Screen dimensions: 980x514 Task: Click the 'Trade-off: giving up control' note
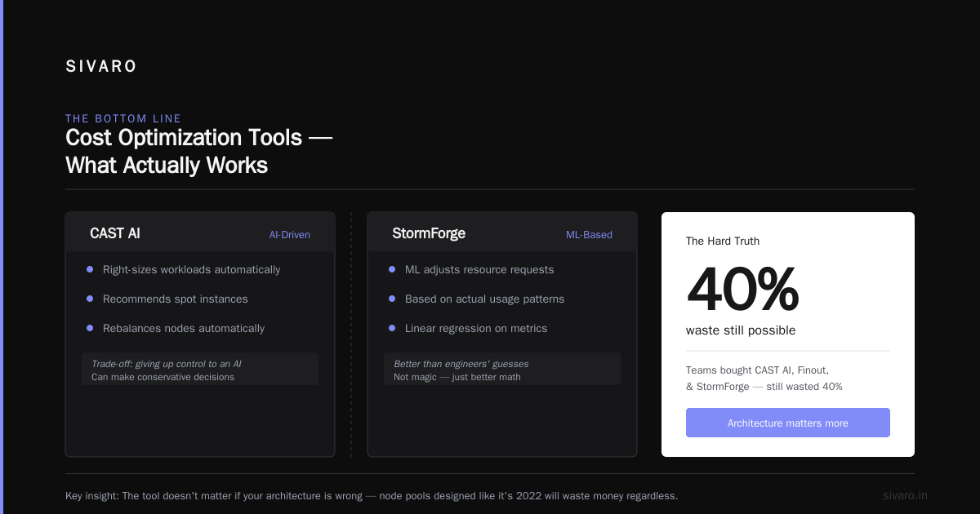(x=167, y=364)
